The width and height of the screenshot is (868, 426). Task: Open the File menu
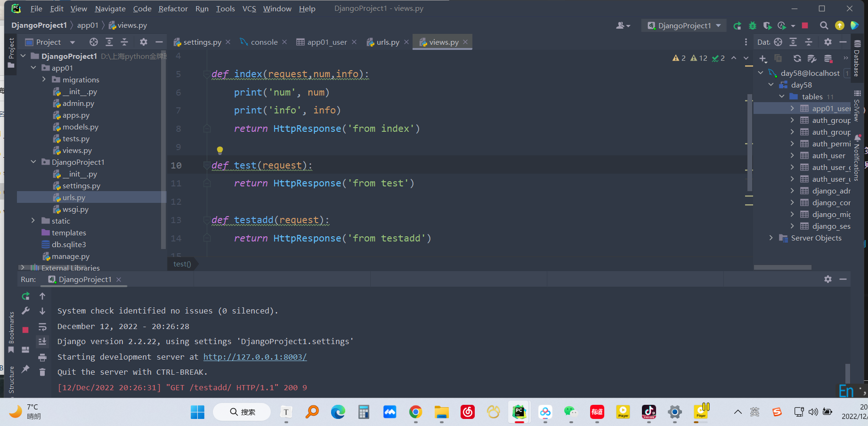click(x=36, y=8)
